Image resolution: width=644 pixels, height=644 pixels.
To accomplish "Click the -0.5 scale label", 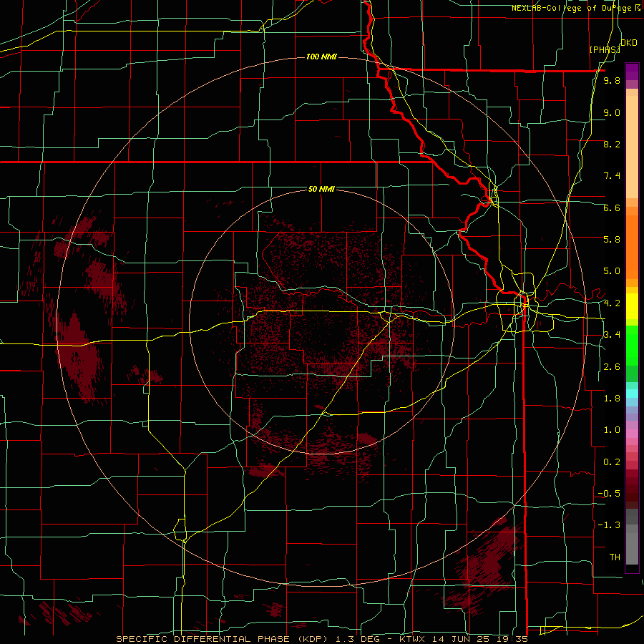I will (609, 494).
